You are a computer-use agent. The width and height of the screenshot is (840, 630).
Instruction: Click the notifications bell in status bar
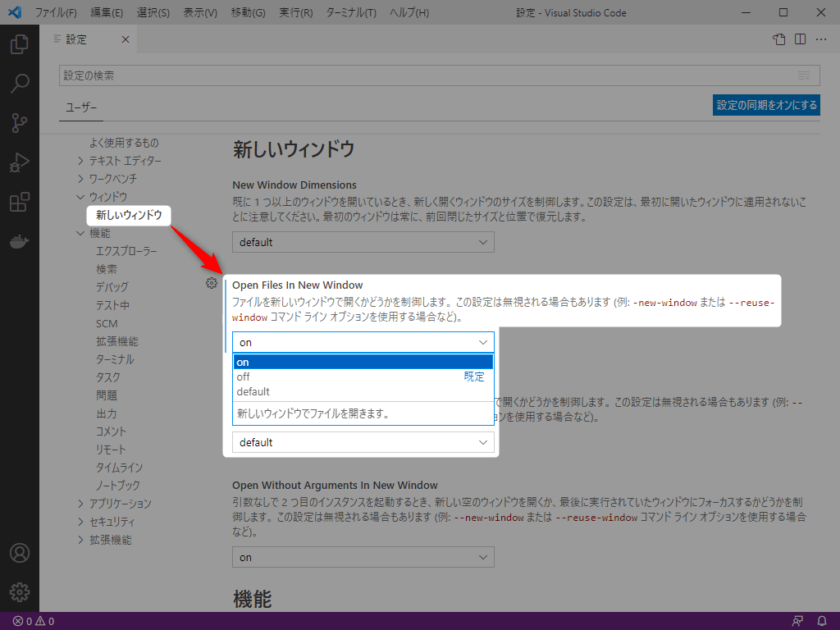(x=821, y=622)
